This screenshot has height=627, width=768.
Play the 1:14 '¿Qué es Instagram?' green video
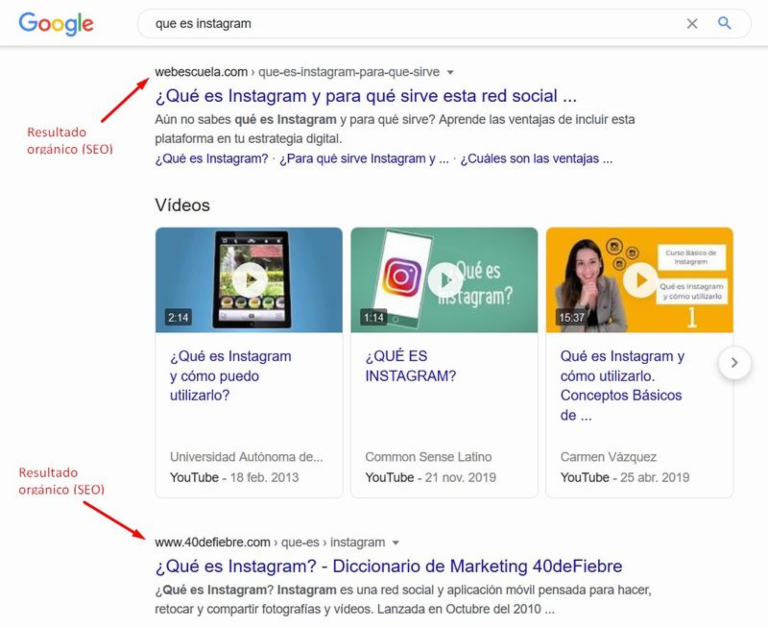coord(444,280)
